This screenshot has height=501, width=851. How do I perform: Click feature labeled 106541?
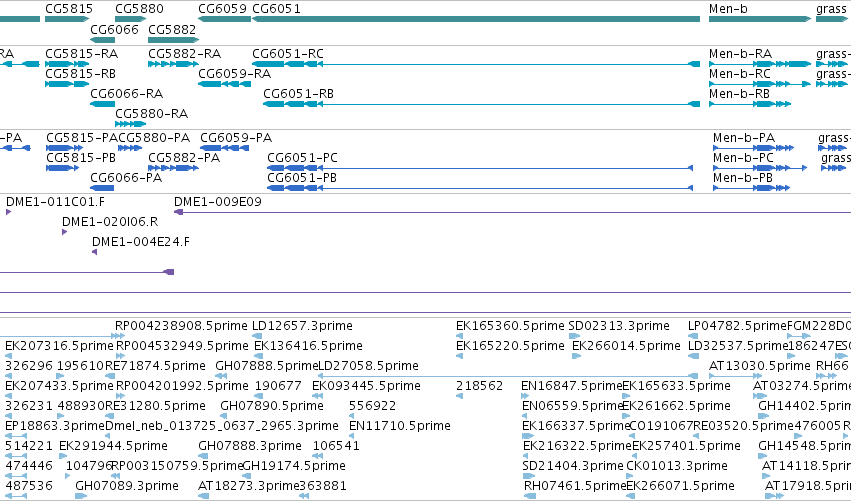336,447
